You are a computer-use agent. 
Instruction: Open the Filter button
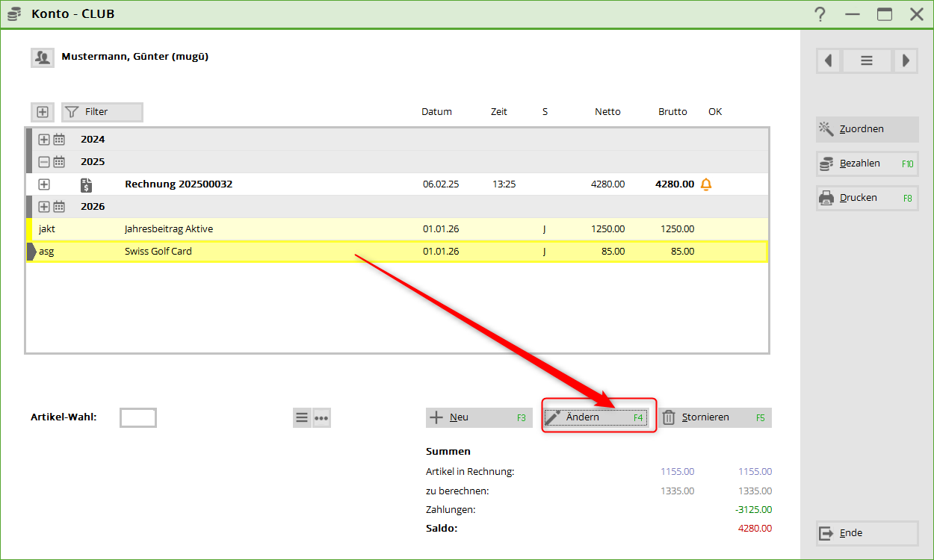tap(102, 112)
